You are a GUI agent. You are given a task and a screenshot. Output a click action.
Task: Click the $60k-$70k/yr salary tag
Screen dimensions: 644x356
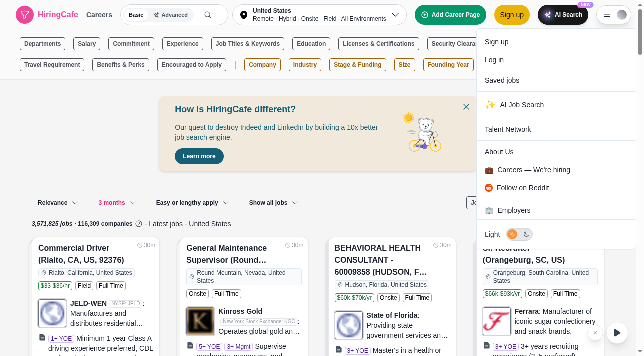pos(354,298)
